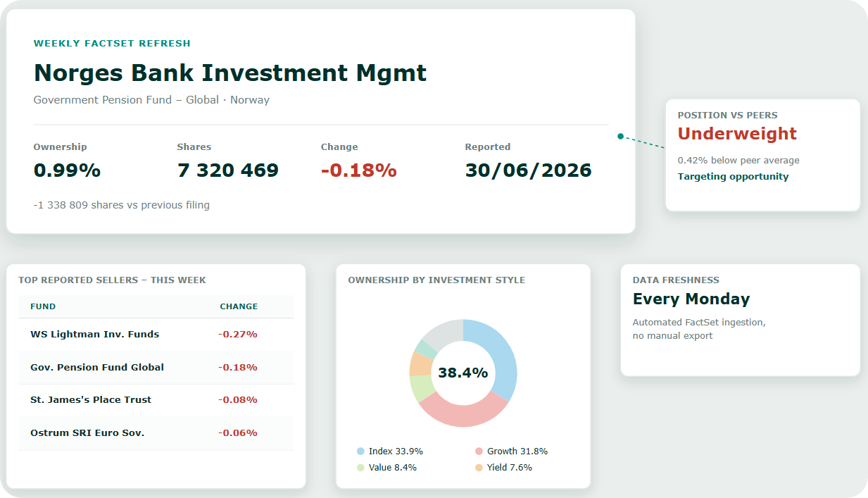Click the orange Yield legend swatch
This screenshot has height=498, width=868.
coord(479,468)
